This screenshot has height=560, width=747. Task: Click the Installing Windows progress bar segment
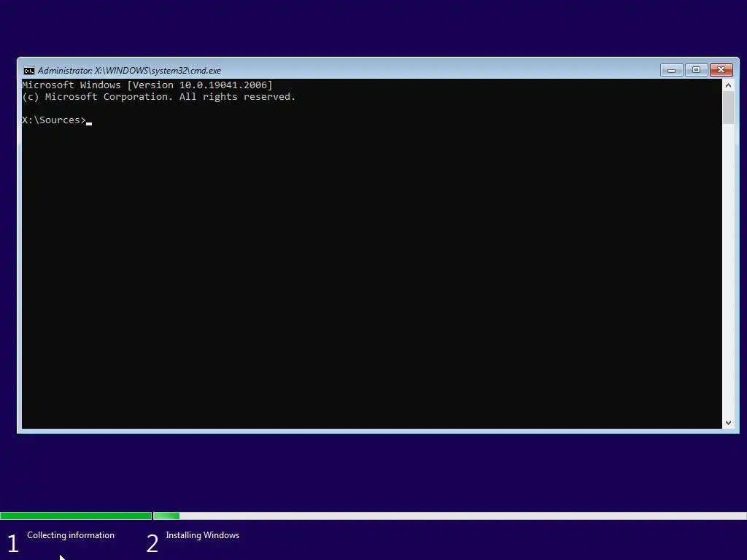pyautogui.click(x=449, y=516)
